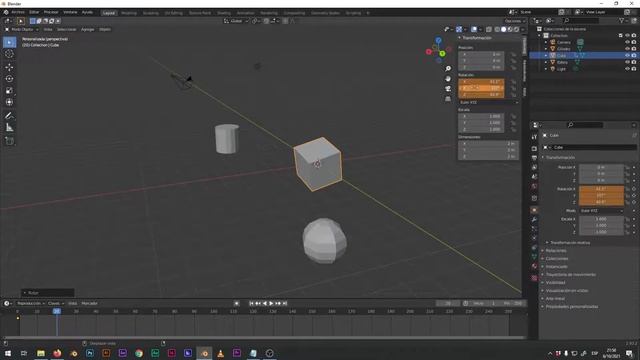Hide the Light object in outliner
Viewport: 640px width, 360px height.
[627, 69]
